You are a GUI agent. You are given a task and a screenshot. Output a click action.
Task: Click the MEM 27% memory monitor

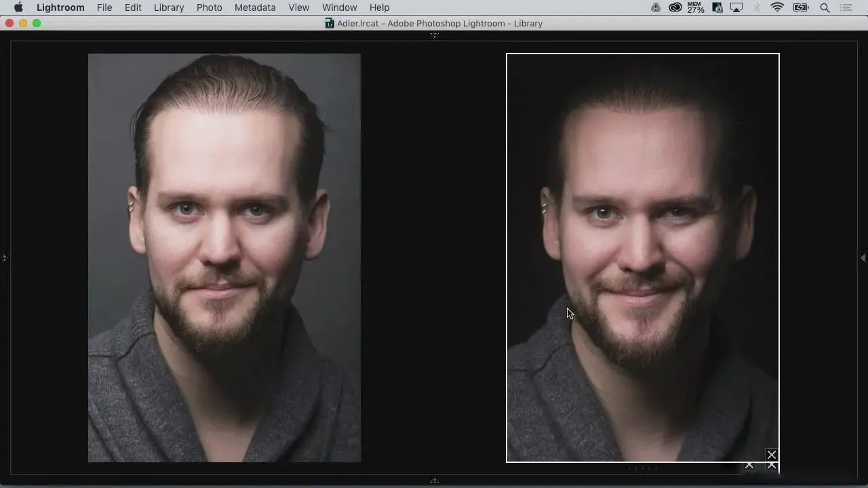tap(695, 7)
